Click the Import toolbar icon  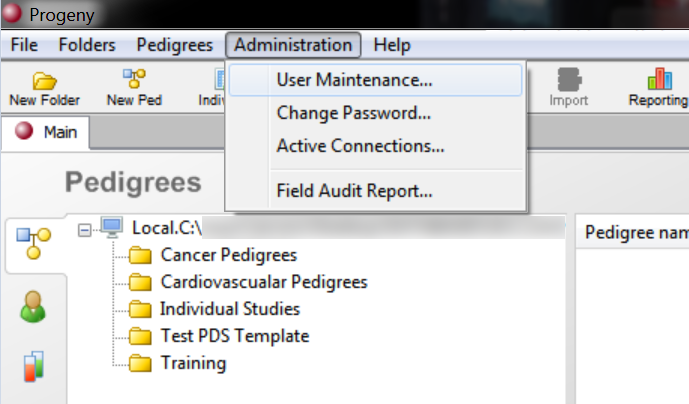(569, 80)
